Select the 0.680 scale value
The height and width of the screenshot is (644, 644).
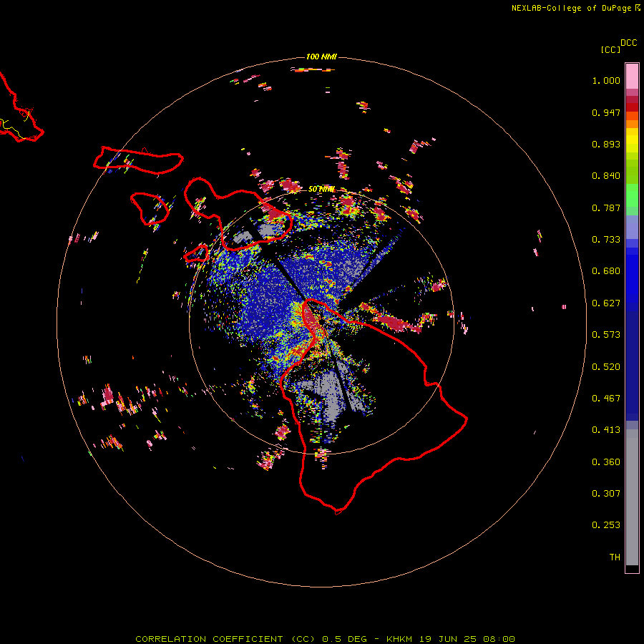606,271
